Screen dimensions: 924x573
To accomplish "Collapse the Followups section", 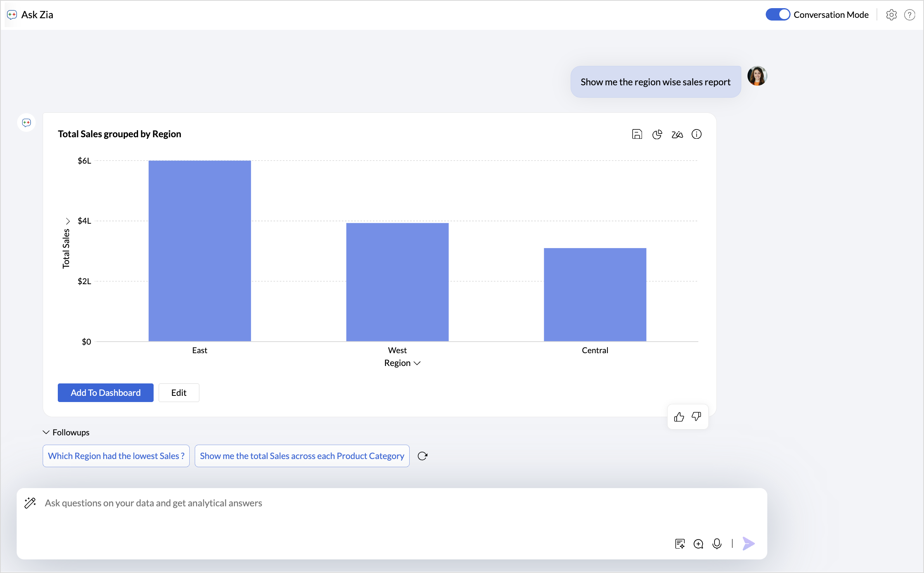I will click(x=46, y=432).
